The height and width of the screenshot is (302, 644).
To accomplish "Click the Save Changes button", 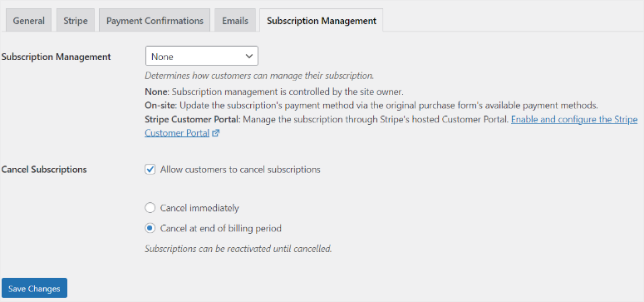I will pos(34,288).
